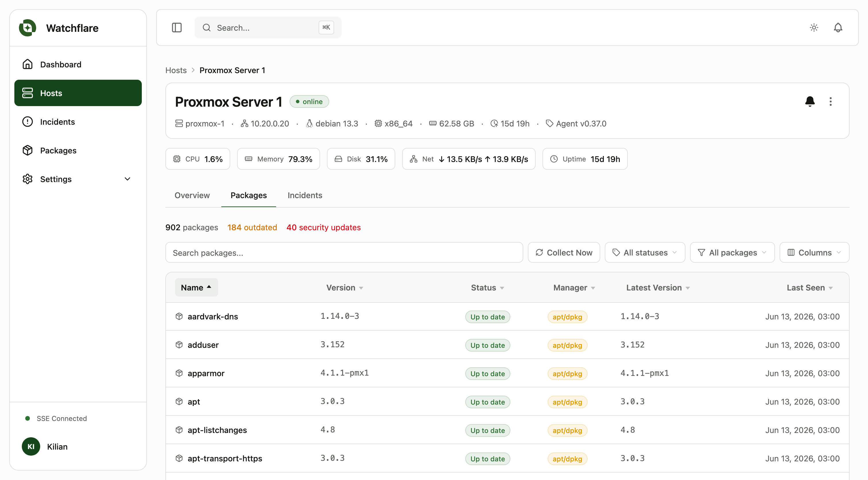Click the CPU chip icon in stats
Screen dimensions: 868x480
[x=177, y=159]
